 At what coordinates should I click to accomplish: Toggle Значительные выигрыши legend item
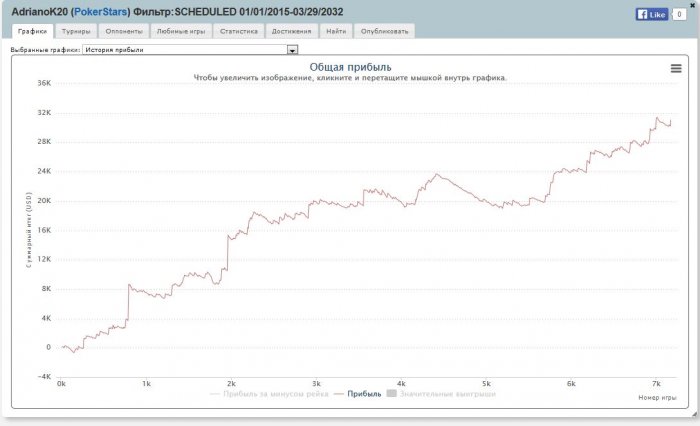point(441,394)
